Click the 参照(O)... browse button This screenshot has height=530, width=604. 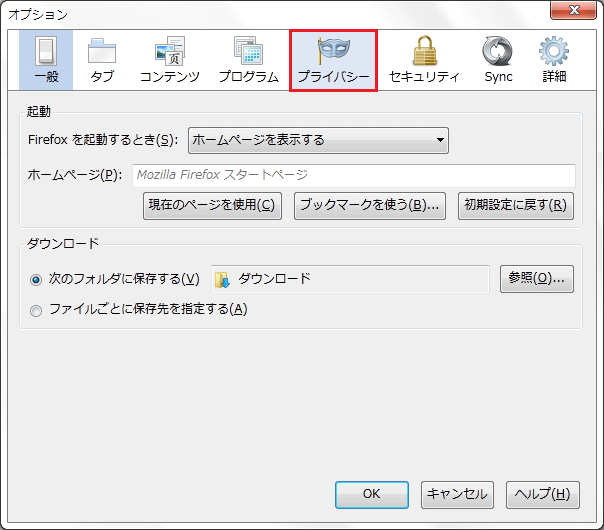pyautogui.click(x=537, y=278)
